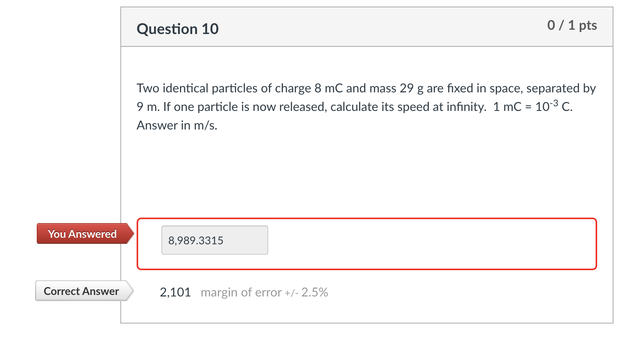Click the superscript exponent -3 in the question
This screenshot has height=344, width=644.
[x=553, y=102]
